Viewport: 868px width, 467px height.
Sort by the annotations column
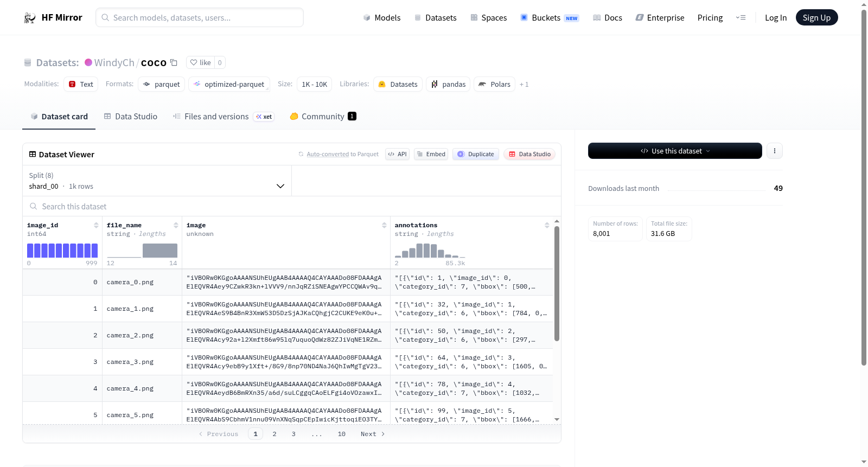click(x=547, y=225)
